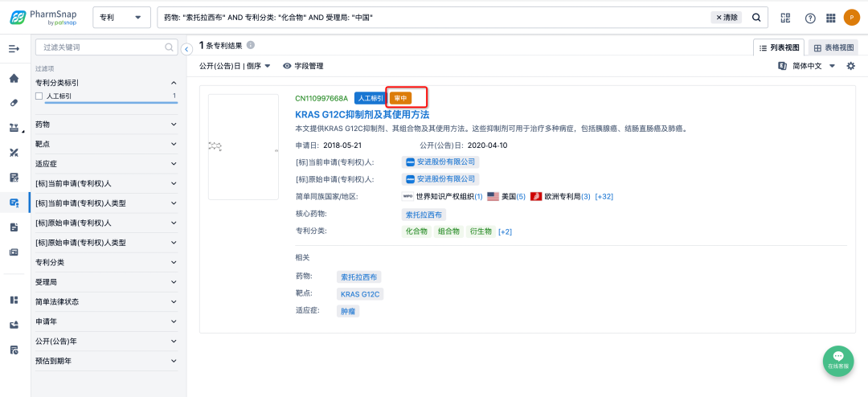The width and height of the screenshot is (868, 397).
Task: Expand the left navigation menu icon
Action: [14, 49]
